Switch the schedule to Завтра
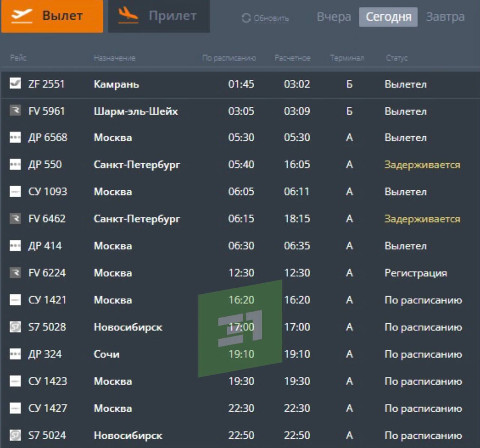The height and width of the screenshot is (448, 480). [x=445, y=17]
